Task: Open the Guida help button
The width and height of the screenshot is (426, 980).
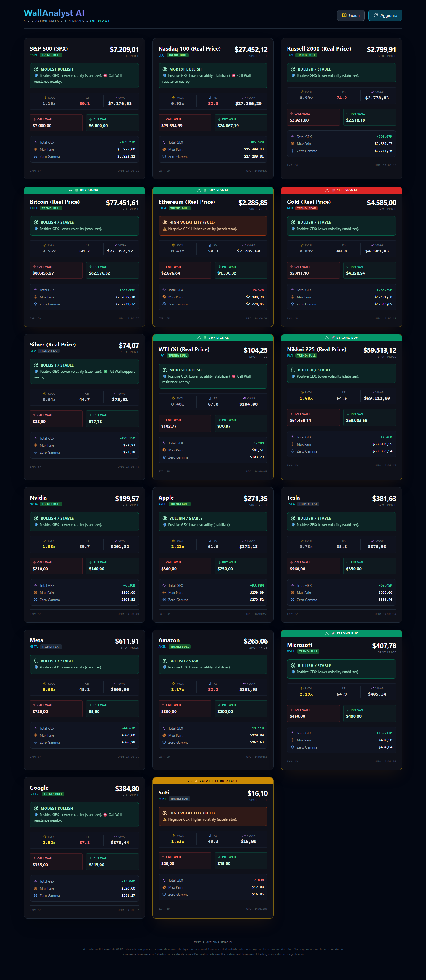Action: (x=351, y=16)
